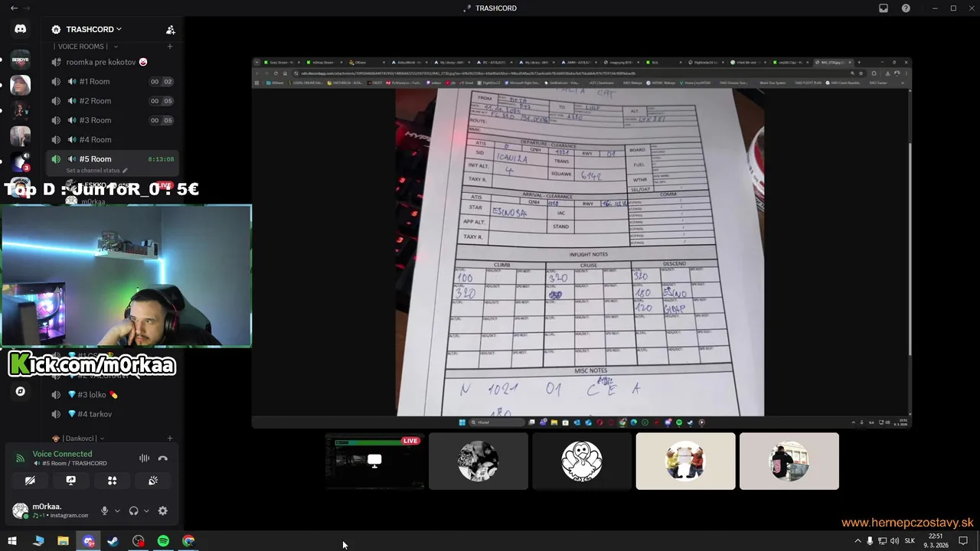Open taskbar clock showing 22:51
Viewport: 980px width, 551px height.
936,541
